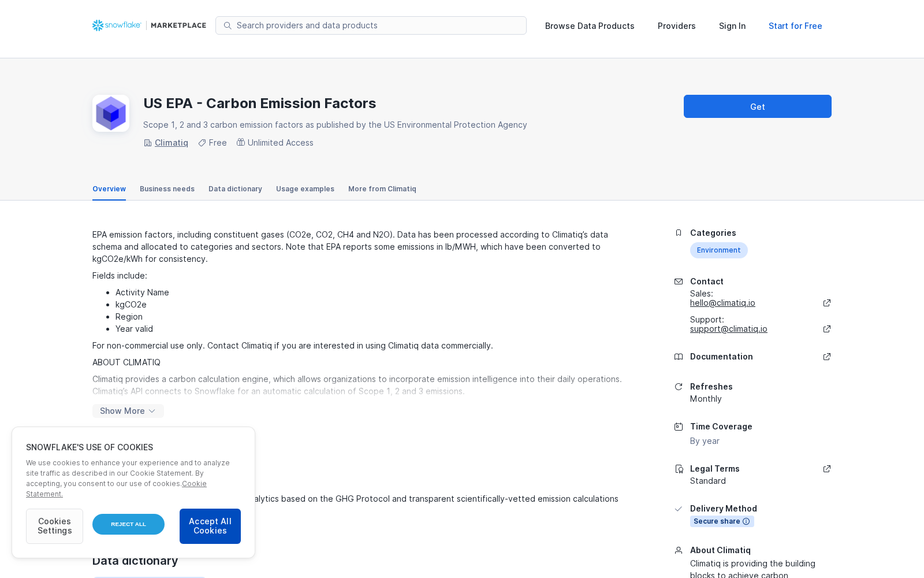Open external link icon for hello@climatiq.io
The width and height of the screenshot is (924, 578).
pyautogui.click(x=827, y=303)
